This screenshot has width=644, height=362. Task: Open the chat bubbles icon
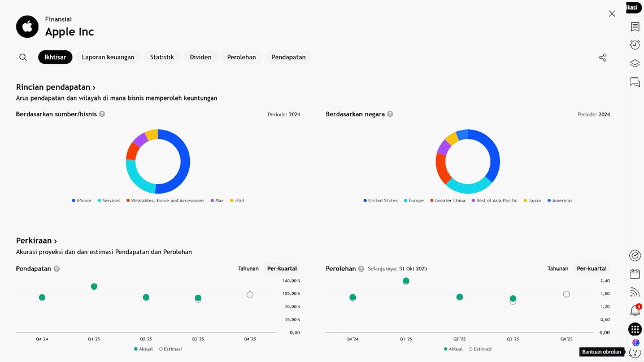pyautogui.click(x=635, y=82)
